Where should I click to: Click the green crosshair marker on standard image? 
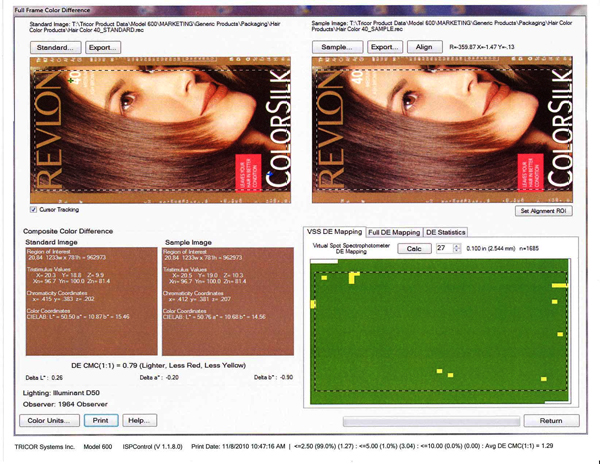point(71,81)
